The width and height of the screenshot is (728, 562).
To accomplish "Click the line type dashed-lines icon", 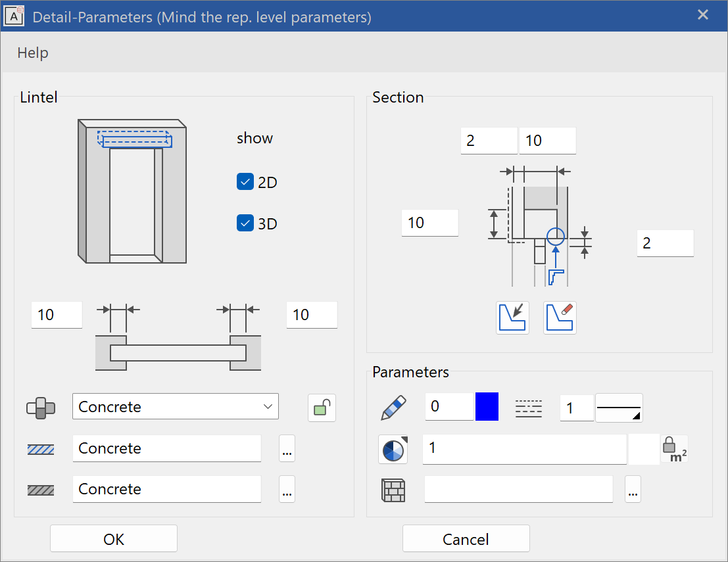I will [529, 409].
